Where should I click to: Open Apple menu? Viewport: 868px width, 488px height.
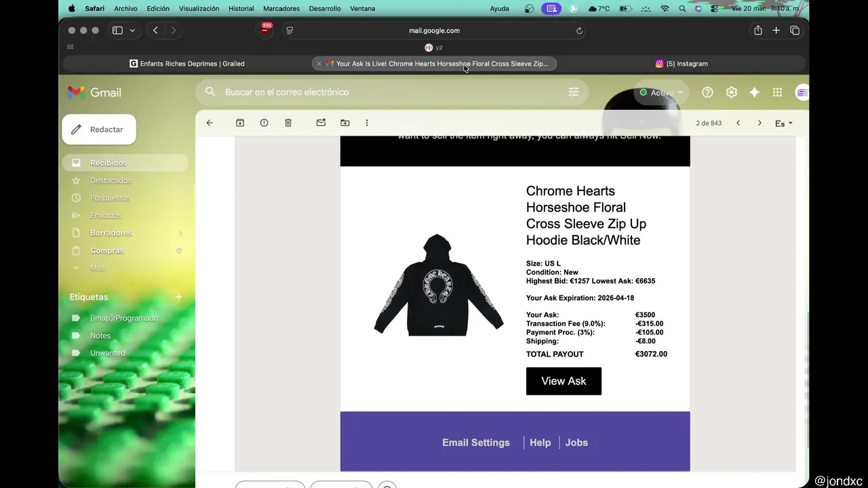pyautogui.click(x=72, y=9)
